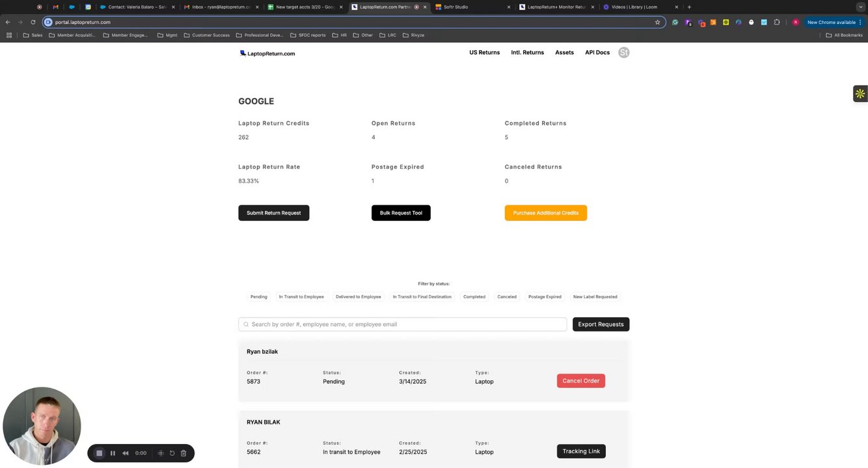Open the Bulk Request Tool
Screen dimensions: 868x468
[401, 213]
